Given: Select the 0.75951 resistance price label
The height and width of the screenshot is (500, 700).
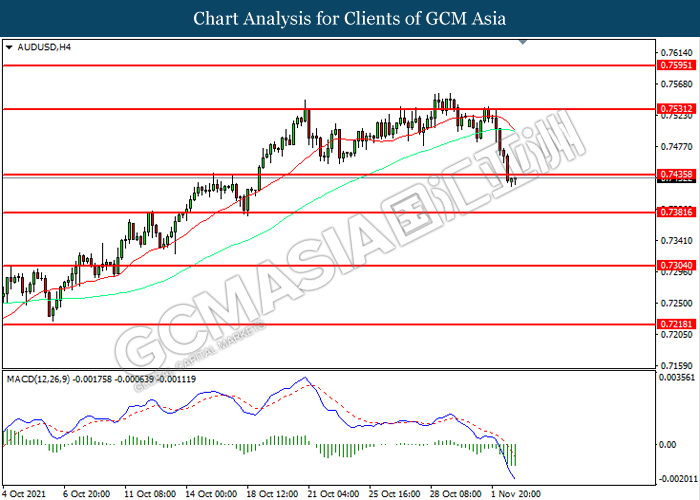Looking at the screenshot, I should click(677, 65).
